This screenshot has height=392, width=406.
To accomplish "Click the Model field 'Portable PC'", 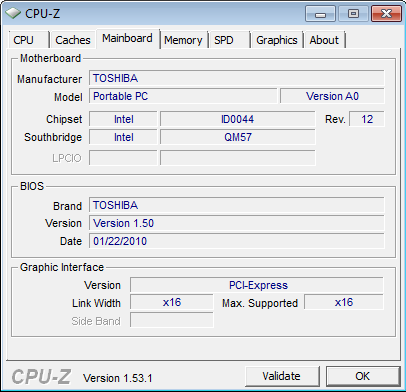I will tap(183, 96).
